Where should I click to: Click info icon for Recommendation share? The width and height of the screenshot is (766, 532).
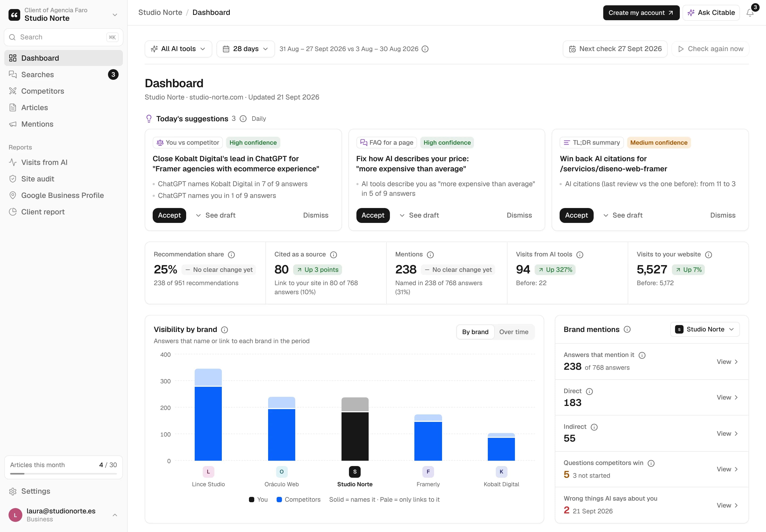click(231, 255)
